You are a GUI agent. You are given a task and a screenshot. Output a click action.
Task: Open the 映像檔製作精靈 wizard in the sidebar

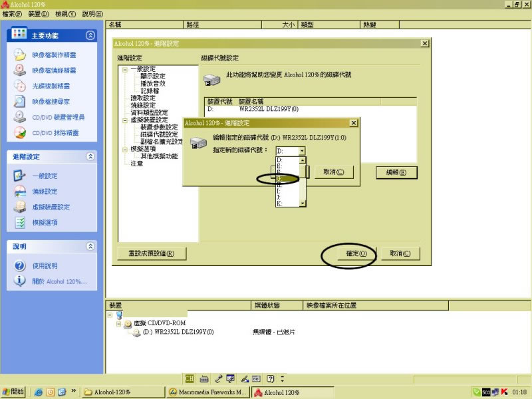coord(54,55)
